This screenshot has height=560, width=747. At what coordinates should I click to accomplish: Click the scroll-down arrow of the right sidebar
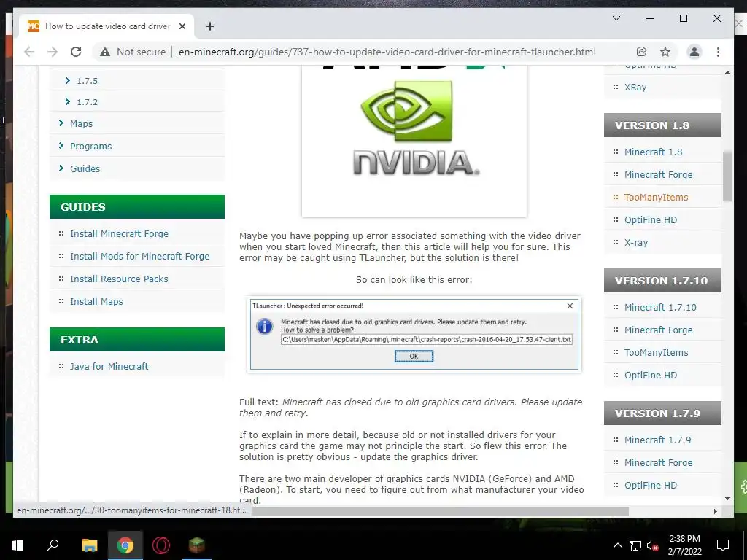(x=727, y=499)
